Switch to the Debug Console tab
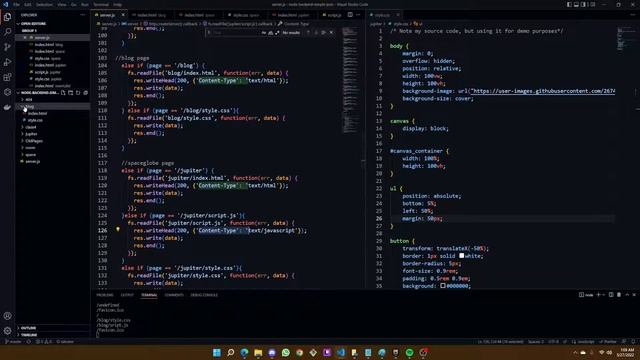This screenshot has width=640, height=360. [204, 295]
